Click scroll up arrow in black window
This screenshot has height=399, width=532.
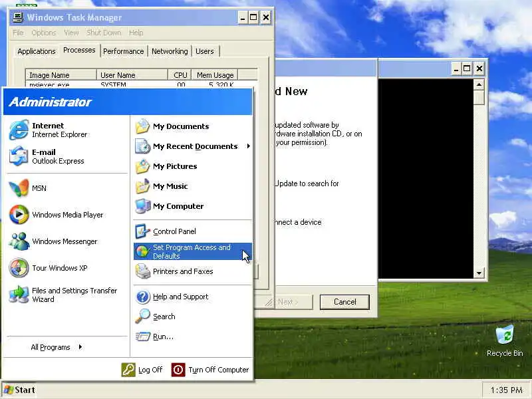[479, 84]
